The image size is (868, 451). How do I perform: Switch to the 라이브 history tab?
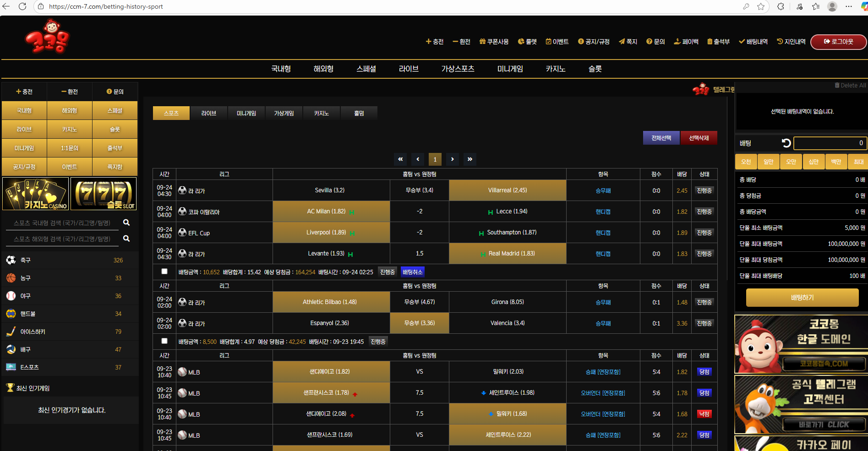pyautogui.click(x=209, y=113)
